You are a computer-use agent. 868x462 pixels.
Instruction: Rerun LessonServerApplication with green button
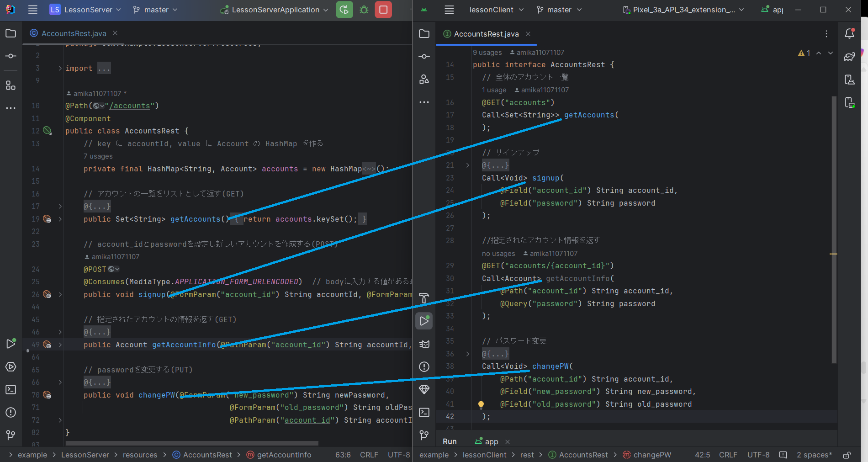click(x=344, y=10)
